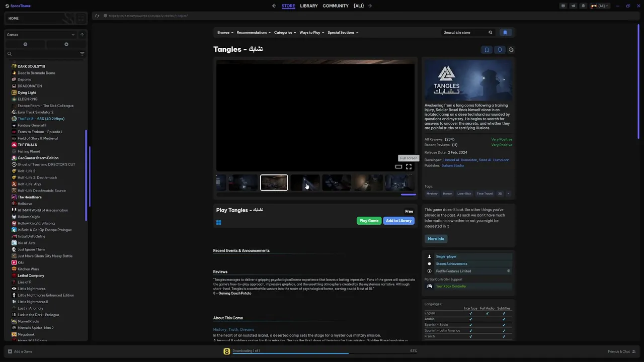Open the Browse dropdown menu

tap(225, 33)
